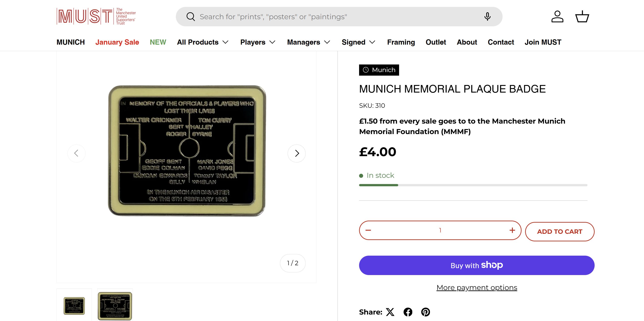Share product on Pinterest

click(x=425, y=312)
